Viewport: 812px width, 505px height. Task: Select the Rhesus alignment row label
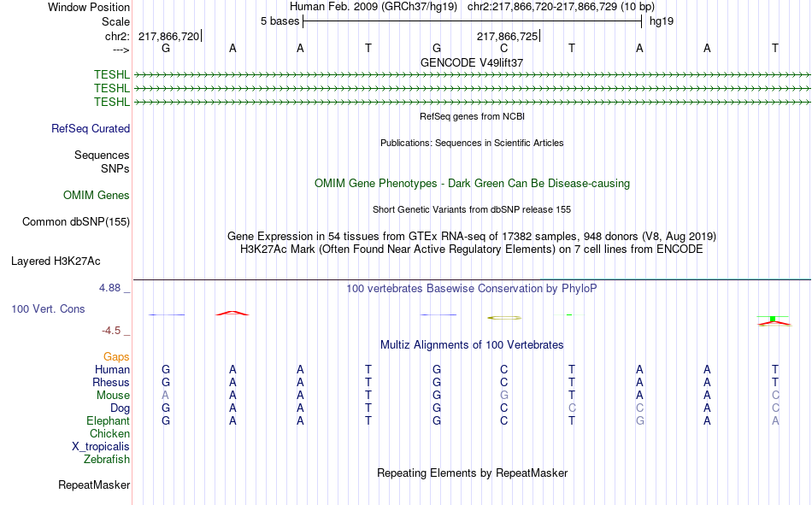(x=111, y=382)
